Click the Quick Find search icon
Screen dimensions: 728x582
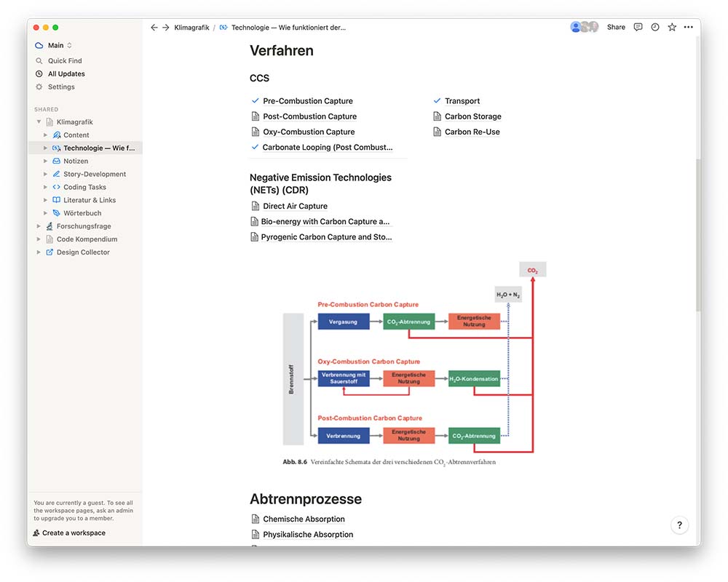click(x=39, y=61)
